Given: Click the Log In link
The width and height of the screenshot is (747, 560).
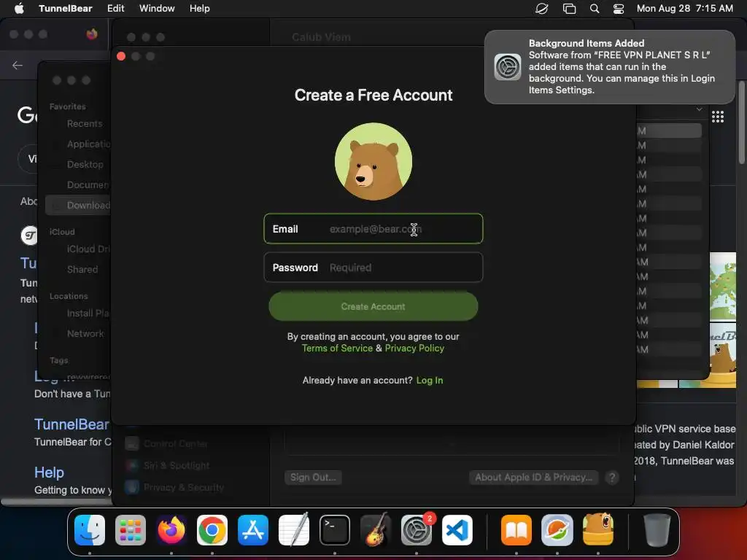Looking at the screenshot, I should point(430,381).
